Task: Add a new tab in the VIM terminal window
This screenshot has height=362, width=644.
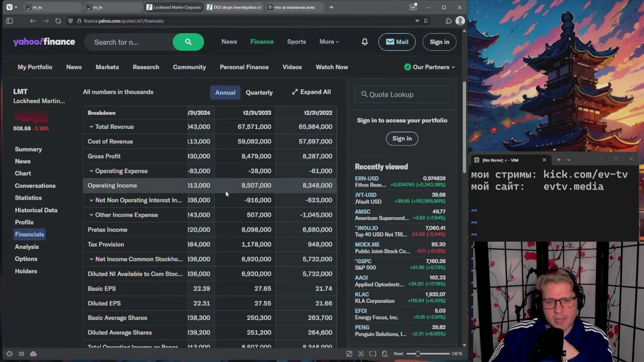Action: click(558, 160)
